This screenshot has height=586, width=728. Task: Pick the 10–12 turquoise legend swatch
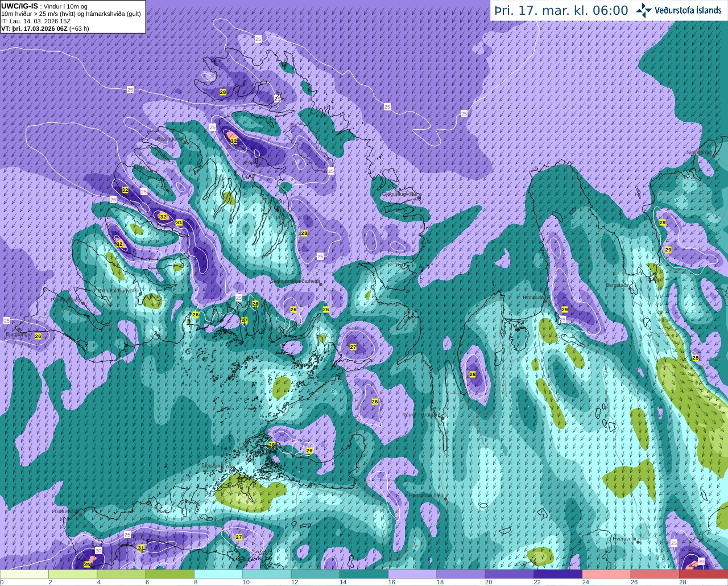[267, 575]
